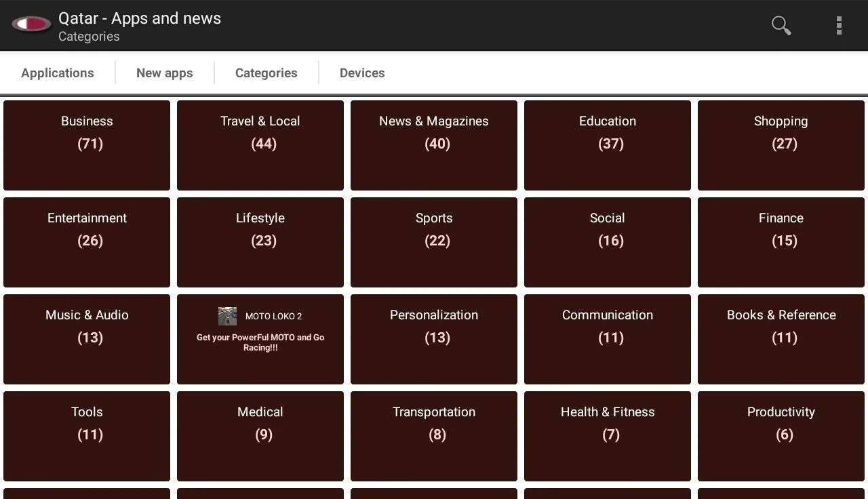Browse the Sports category
The width and height of the screenshot is (868, 499).
click(434, 242)
